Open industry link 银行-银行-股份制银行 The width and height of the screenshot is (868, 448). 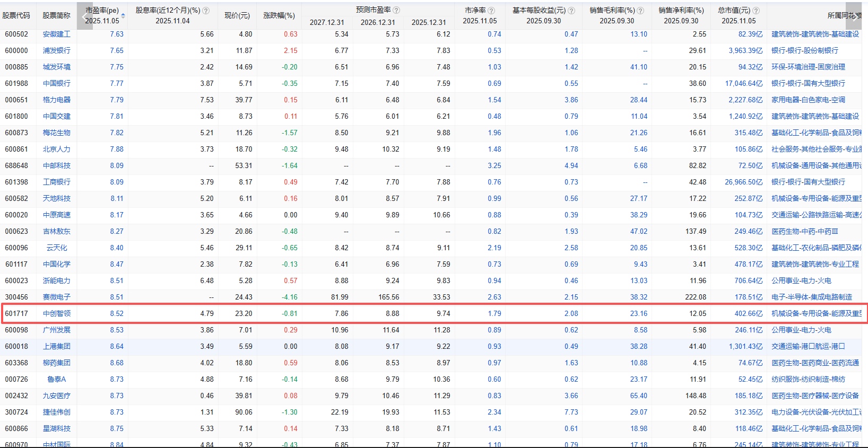coord(805,50)
